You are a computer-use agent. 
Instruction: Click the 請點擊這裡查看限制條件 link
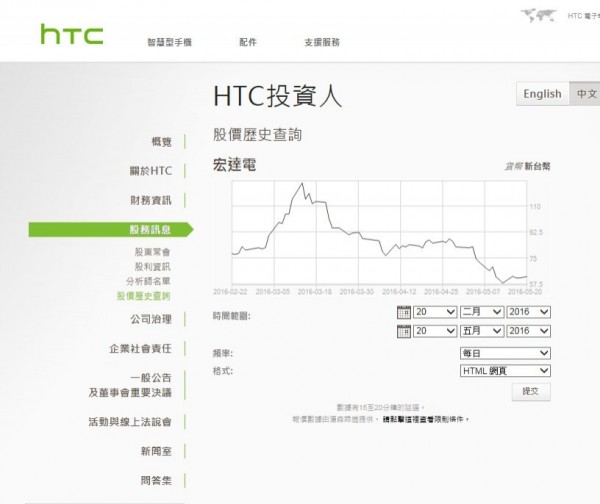click(x=424, y=419)
